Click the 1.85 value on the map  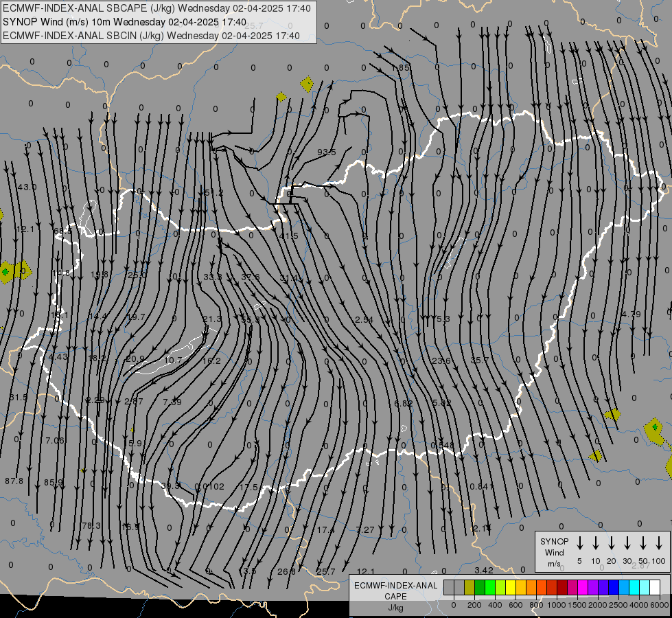[x=401, y=68]
